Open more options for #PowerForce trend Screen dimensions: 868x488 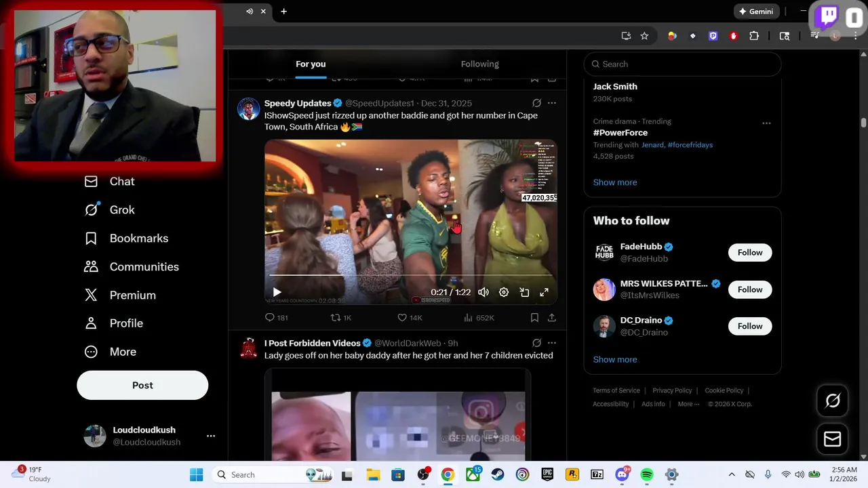(x=766, y=123)
